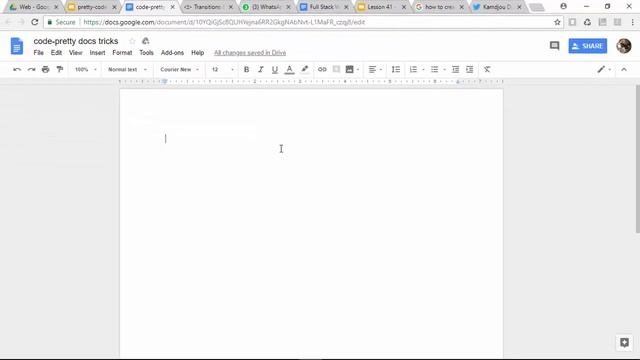Open the Zoom 100% dropdown
This screenshot has height=360, width=640.
pyautogui.click(x=86, y=69)
